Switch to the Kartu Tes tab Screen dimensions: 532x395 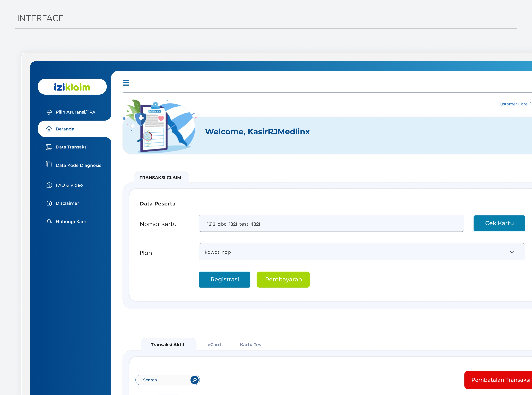[x=250, y=345]
